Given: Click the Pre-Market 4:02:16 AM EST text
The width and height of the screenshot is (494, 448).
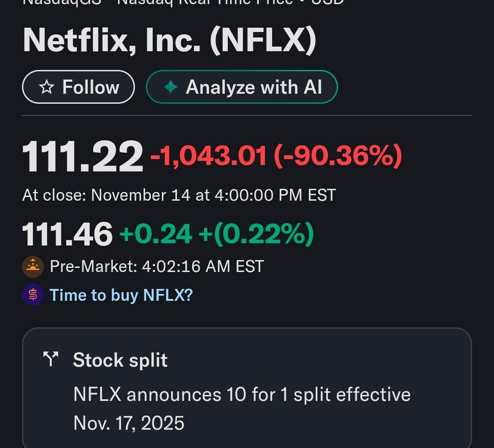Looking at the screenshot, I should pyautogui.click(x=156, y=267).
